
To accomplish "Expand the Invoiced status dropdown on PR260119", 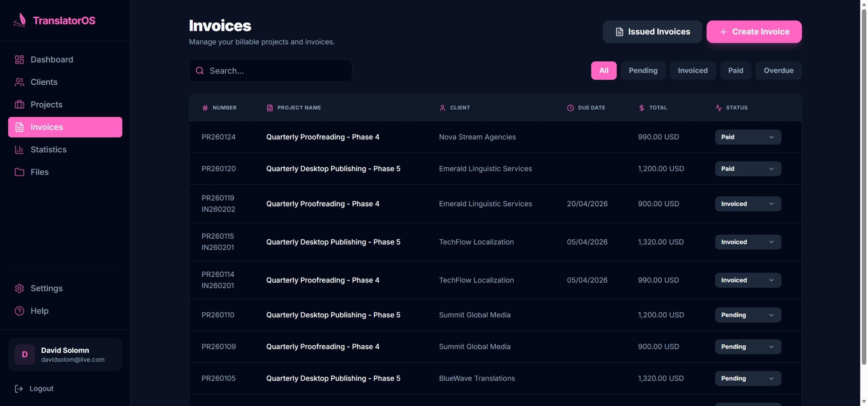I will (748, 203).
